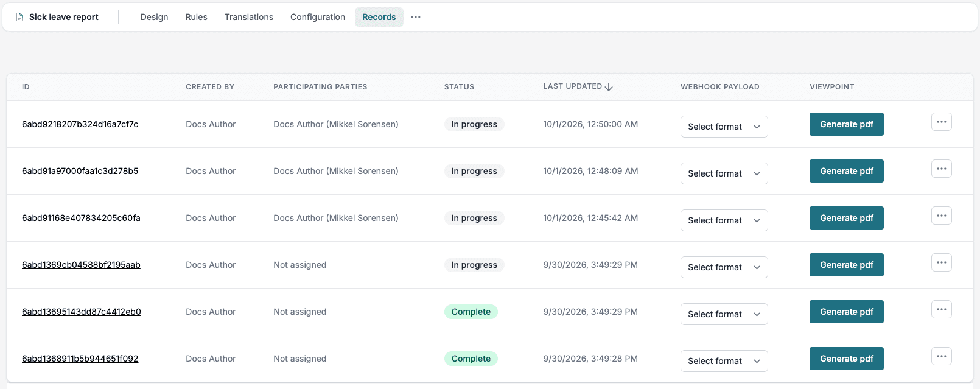Expand Select format for record 6abd9218207b324d16a7cf7c
This screenshot has width=980, height=389.
(x=724, y=127)
